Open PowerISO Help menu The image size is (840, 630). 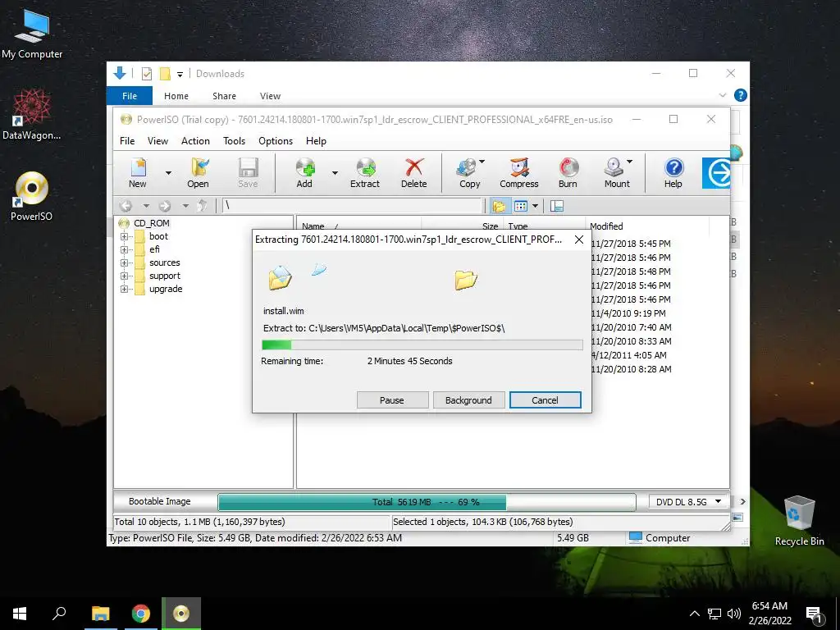click(x=316, y=141)
